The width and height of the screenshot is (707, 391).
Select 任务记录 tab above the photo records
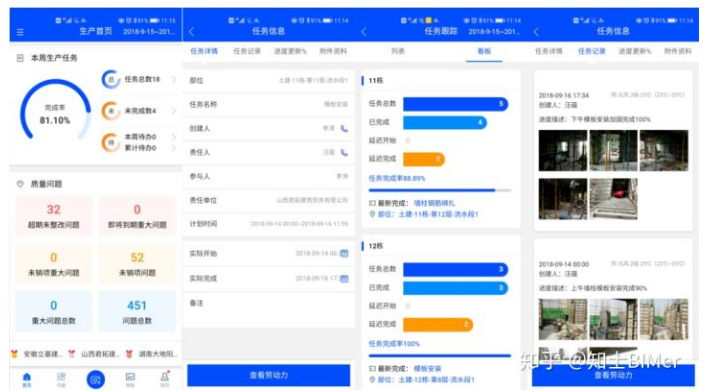click(592, 51)
